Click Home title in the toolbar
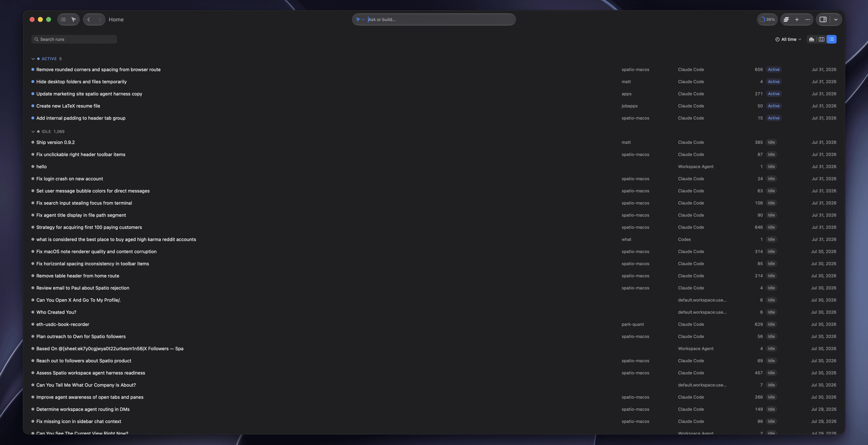868x445 pixels. [x=116, y=20]
